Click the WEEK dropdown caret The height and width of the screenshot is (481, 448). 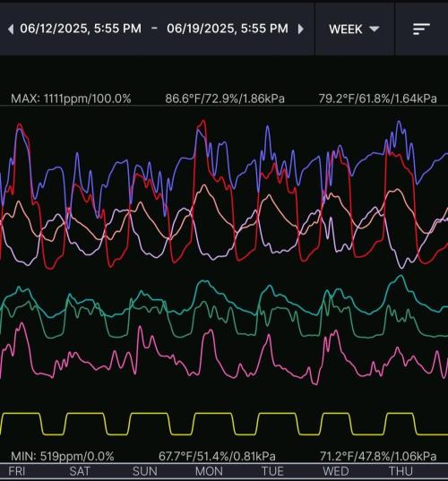(x=375, y=29)
